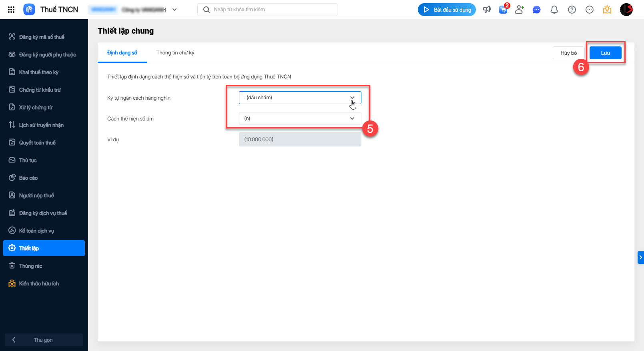Click the help question mark icon
This screenshot has width=644, height=351.
[x=572, y=10]
